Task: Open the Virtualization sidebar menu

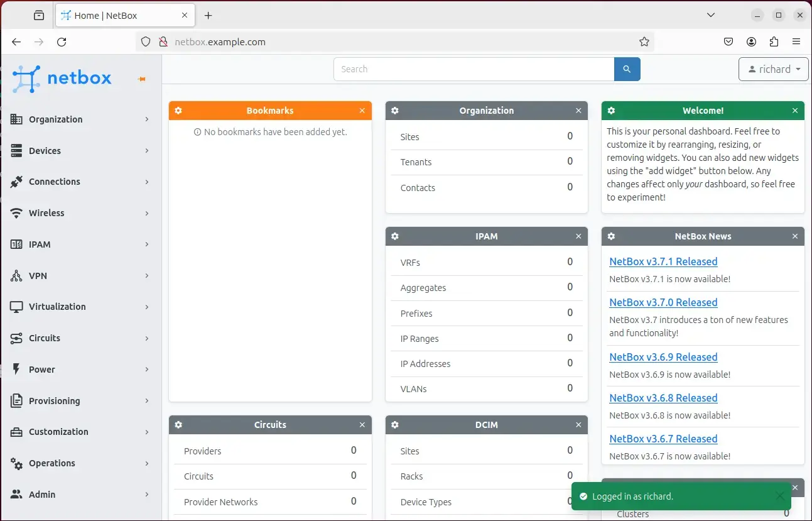Action: pos(80,307)
